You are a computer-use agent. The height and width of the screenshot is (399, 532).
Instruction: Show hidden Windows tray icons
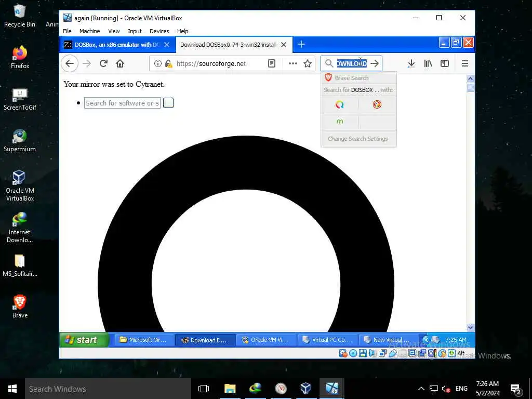point(421,389)
